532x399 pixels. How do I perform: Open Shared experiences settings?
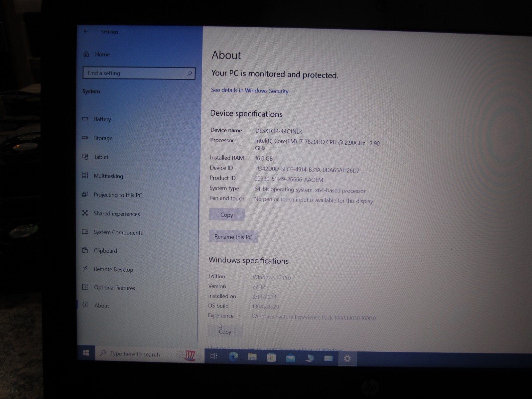point(111,213)
